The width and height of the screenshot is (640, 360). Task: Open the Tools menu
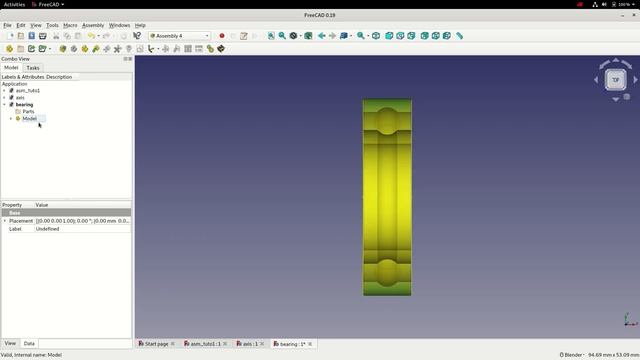(x=52, y=25)
